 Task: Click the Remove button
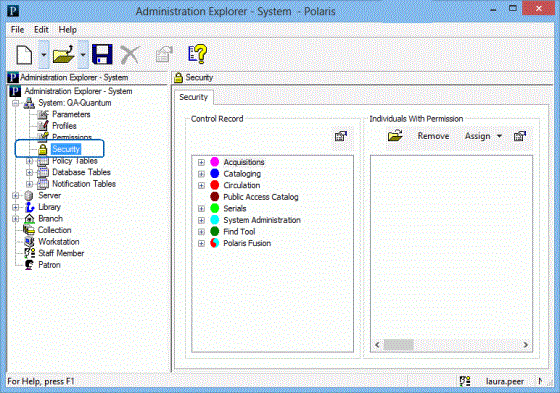pos(433,136)
